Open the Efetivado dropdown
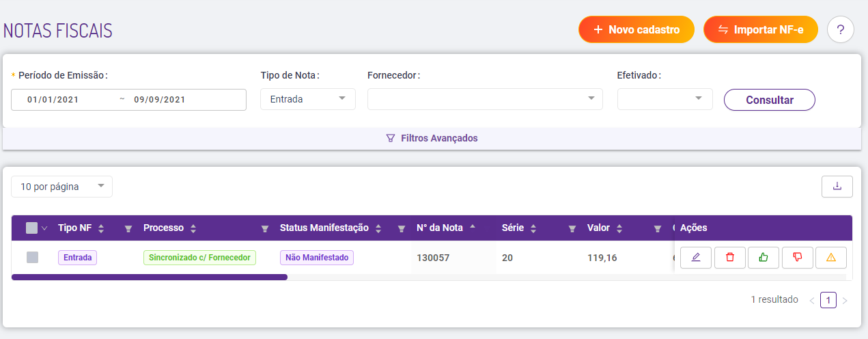Viewport: 868px width, 339px height. pyautogui.click(x=664, y=99)
